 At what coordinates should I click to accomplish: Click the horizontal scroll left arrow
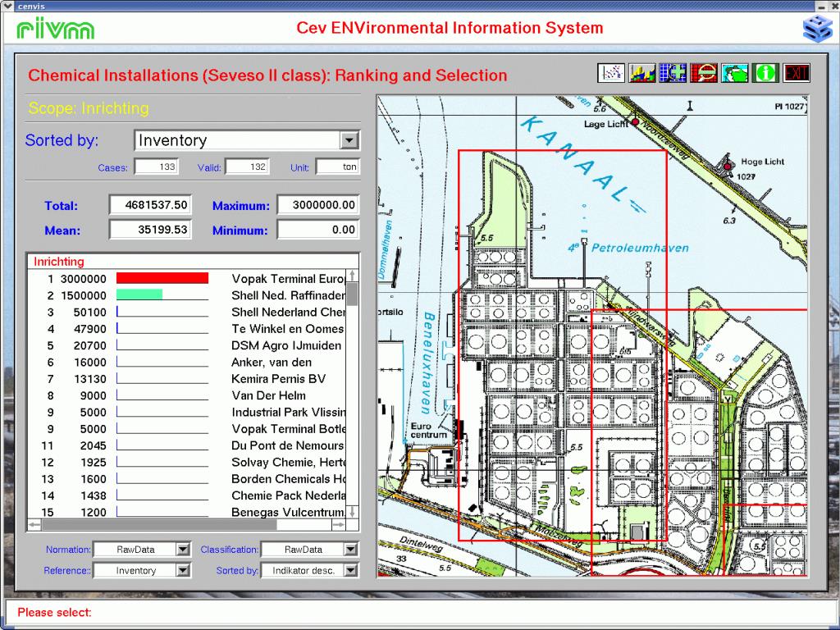coord(34,525)
